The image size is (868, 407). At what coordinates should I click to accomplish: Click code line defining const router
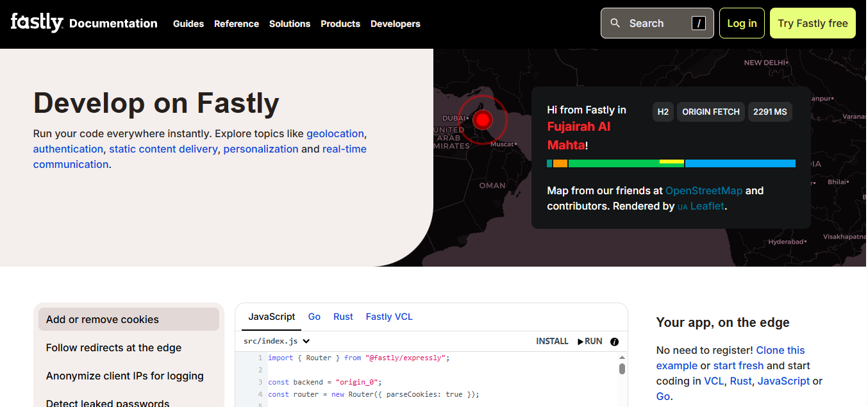[374, 394]
